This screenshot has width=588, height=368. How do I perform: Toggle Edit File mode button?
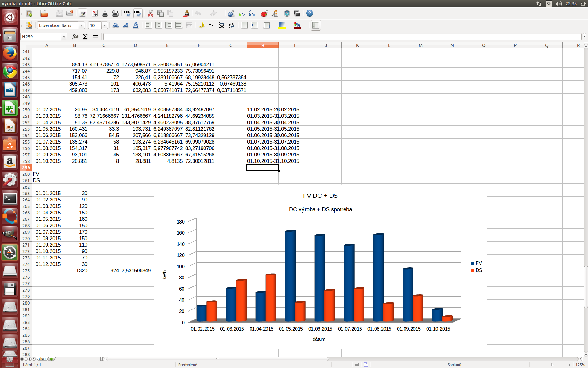tap(82, 13)
